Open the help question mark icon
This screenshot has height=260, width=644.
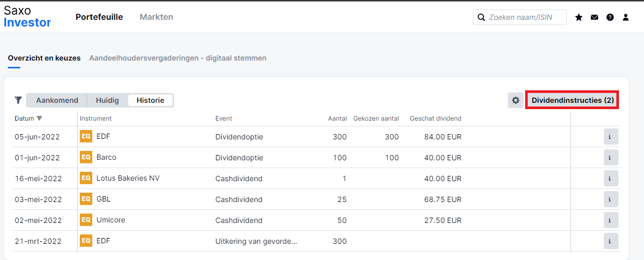(610, 17)
